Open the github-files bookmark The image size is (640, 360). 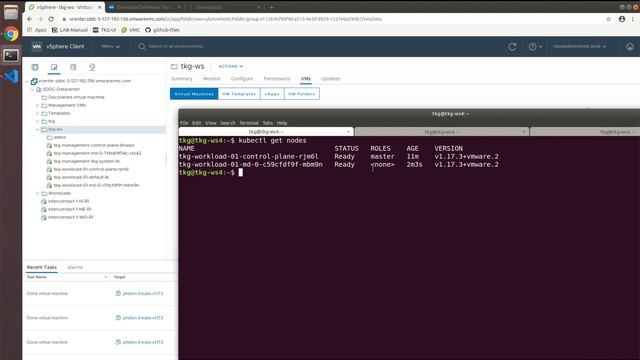(162, 30)
